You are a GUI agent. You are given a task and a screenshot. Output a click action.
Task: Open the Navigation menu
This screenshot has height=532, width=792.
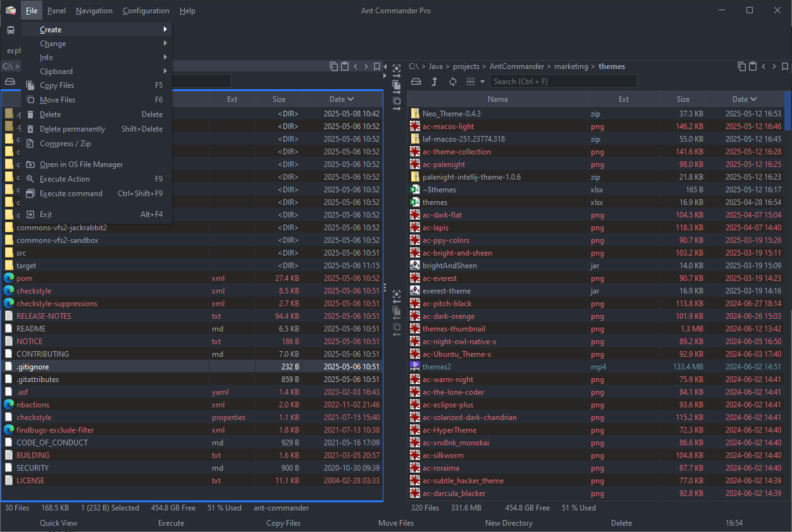[x=94, y=11]
